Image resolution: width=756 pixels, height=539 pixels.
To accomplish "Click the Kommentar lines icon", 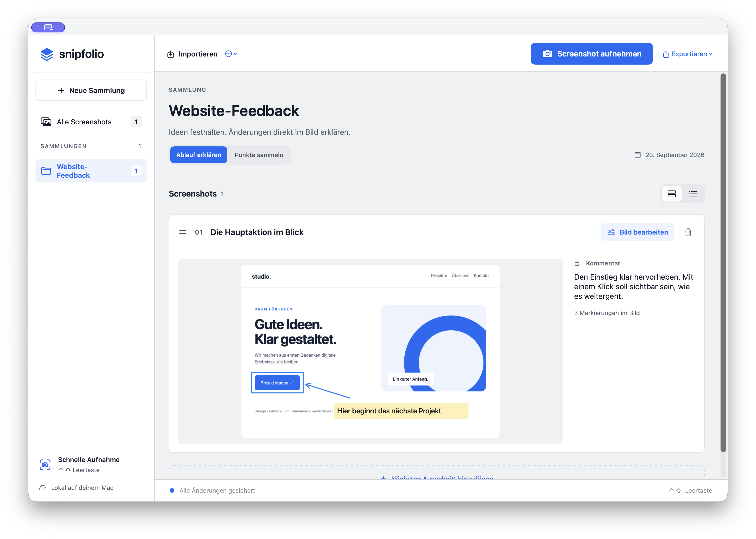I will 578,263.
